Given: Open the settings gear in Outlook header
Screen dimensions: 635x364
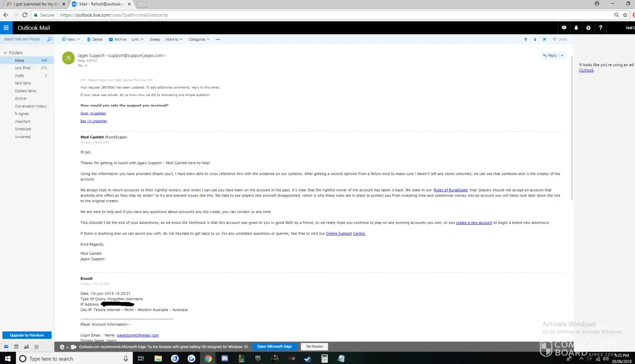Looking at the screenshot, I should pyautogui.click(x=588, y=28).
